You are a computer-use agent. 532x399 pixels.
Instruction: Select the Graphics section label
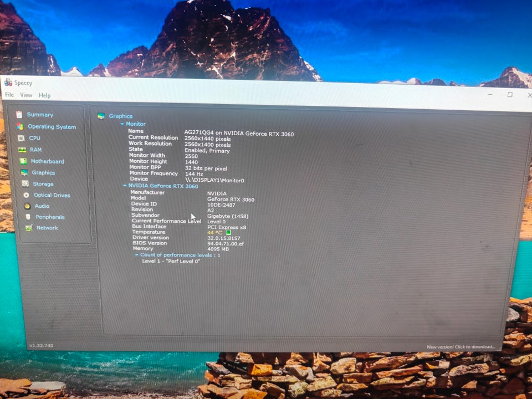tap(43, 173)
